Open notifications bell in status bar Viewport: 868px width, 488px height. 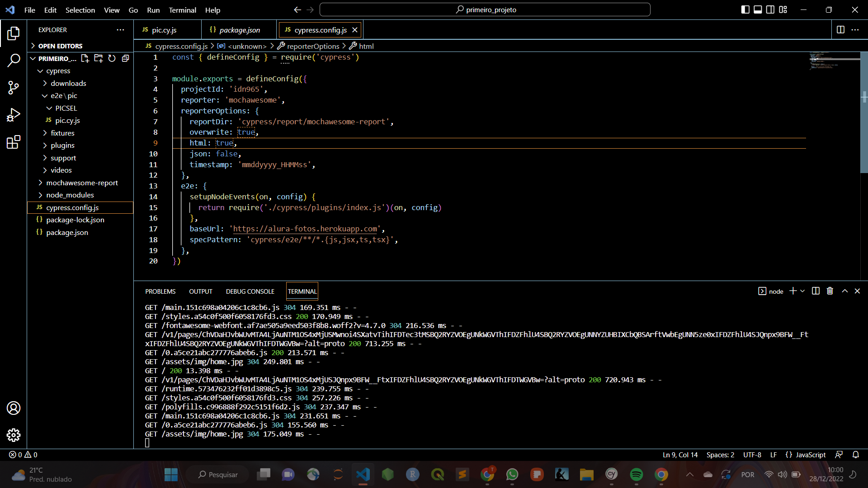point(856,455)
